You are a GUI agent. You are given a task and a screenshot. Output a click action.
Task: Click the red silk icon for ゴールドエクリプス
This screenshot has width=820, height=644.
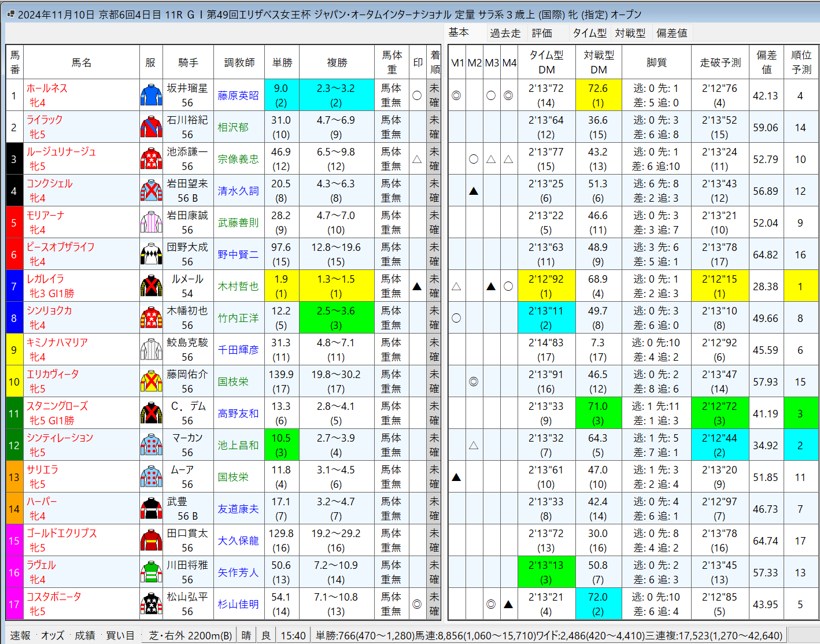point(151,541)
